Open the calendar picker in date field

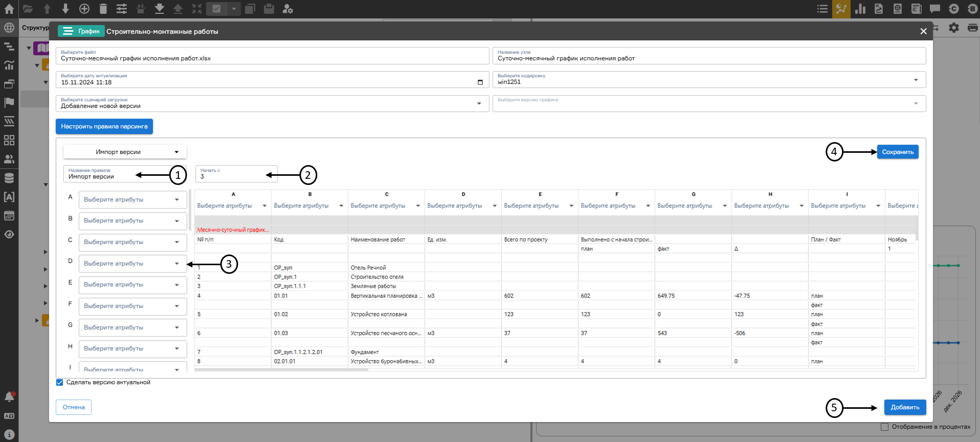tap(480, 82)
